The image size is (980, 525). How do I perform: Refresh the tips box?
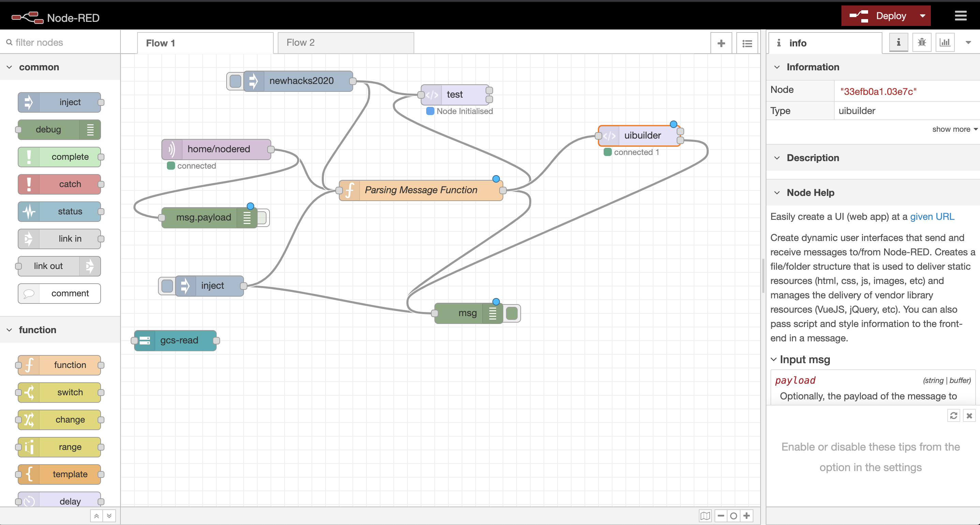click(x=953, y=415)
